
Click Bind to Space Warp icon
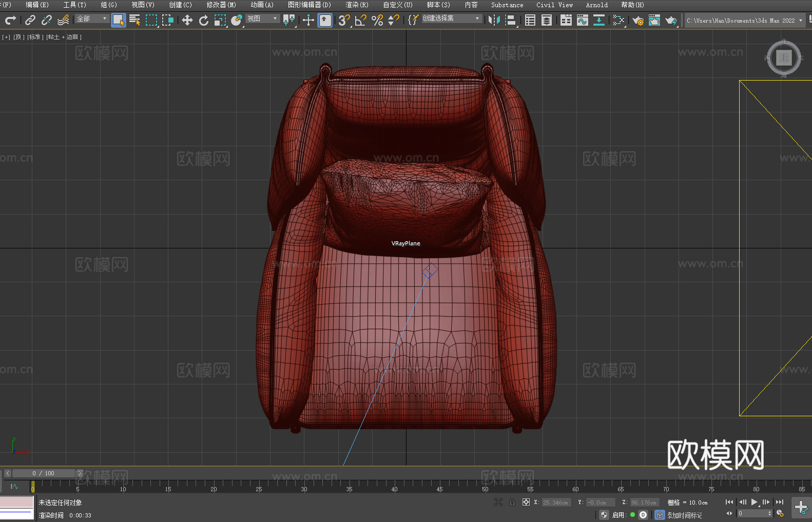(x=63, y=20)
